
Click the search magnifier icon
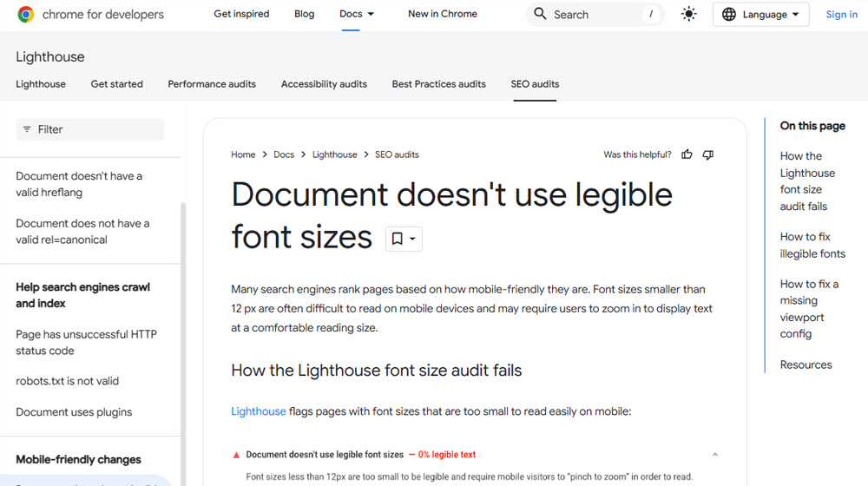pos(540,14)
